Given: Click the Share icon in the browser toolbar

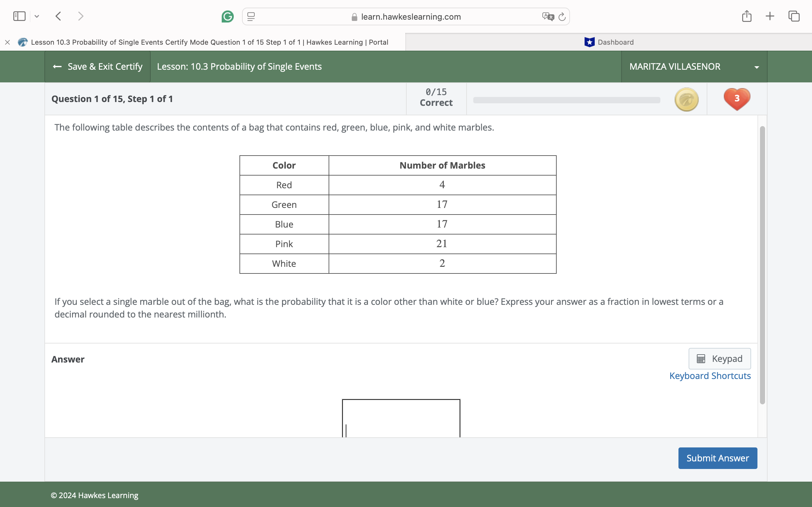Looking at the screenshot, I should 747,16.
